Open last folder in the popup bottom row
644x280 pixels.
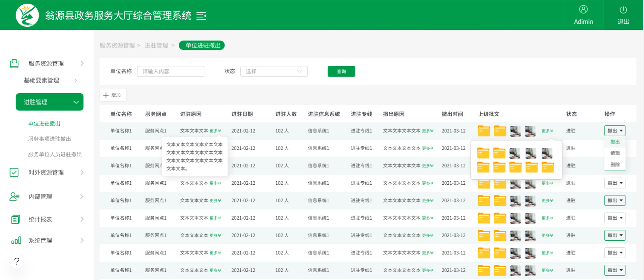point(548,167)
